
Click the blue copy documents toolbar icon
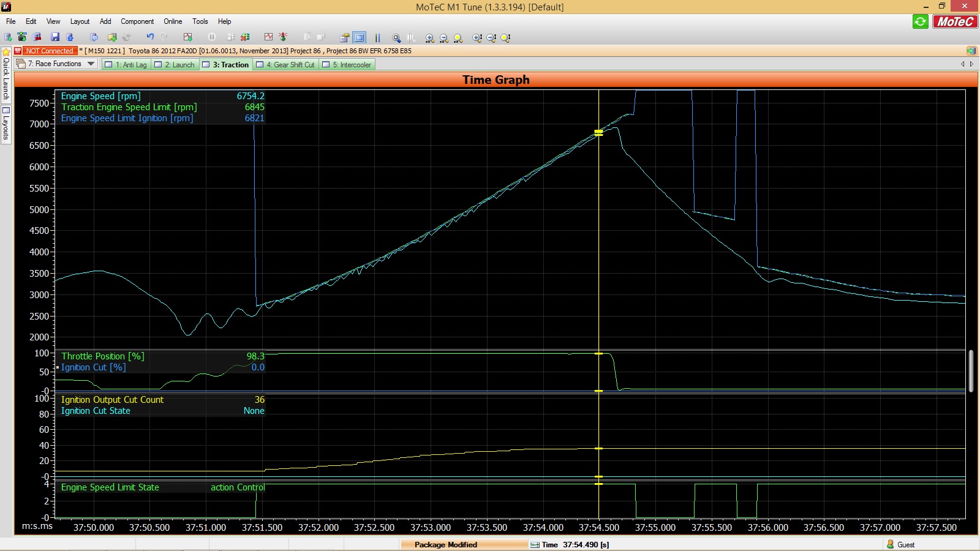(x=94, y=37)
